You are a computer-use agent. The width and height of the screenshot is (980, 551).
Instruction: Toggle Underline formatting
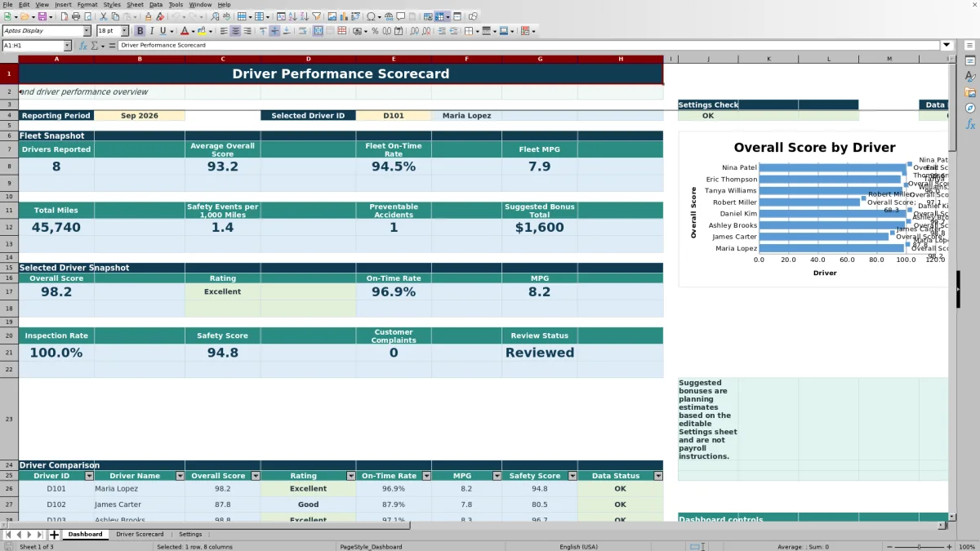(x=163, y=31)
